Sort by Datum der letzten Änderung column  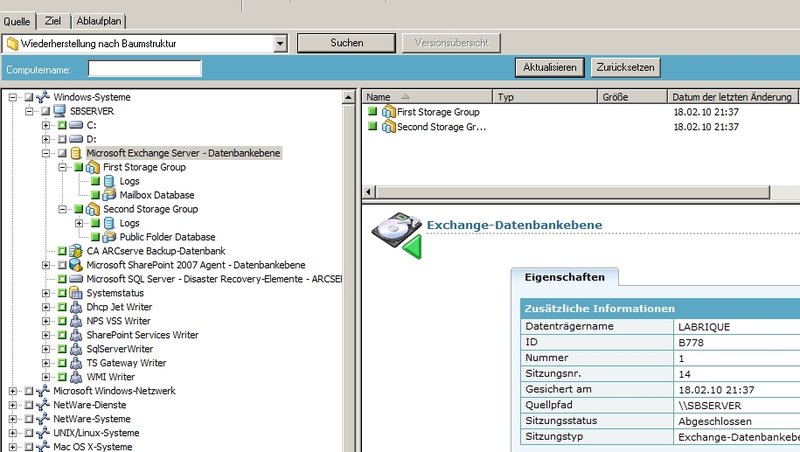coord(732,96)
